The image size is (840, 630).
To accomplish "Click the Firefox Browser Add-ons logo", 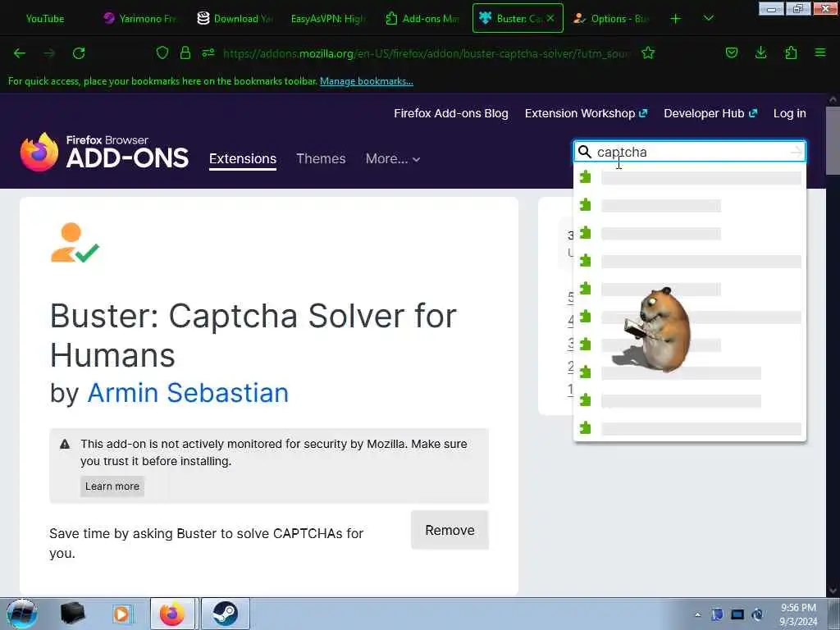I will tap(104, 152).
